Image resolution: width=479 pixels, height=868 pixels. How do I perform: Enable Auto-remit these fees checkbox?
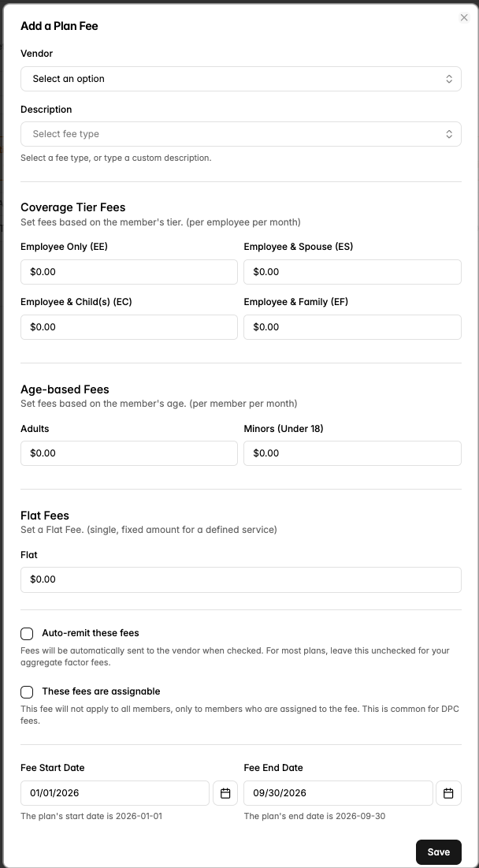click(x=27, y=633)
